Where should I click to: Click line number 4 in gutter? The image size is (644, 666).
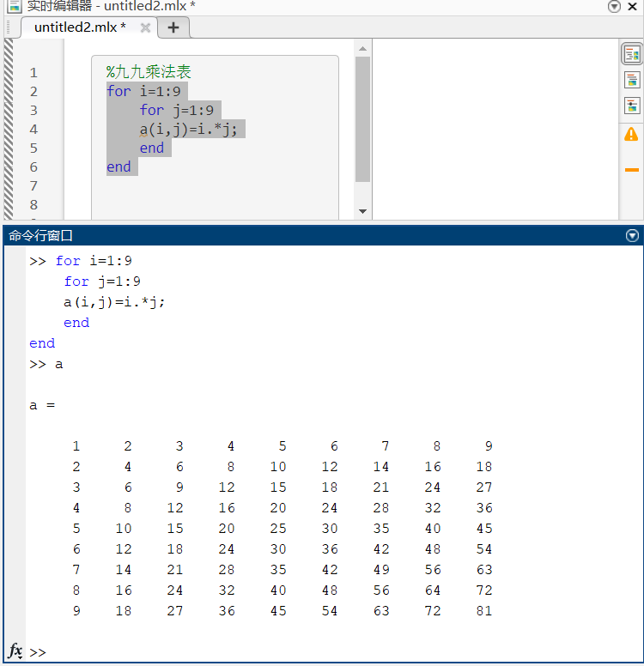pos(33,129)
